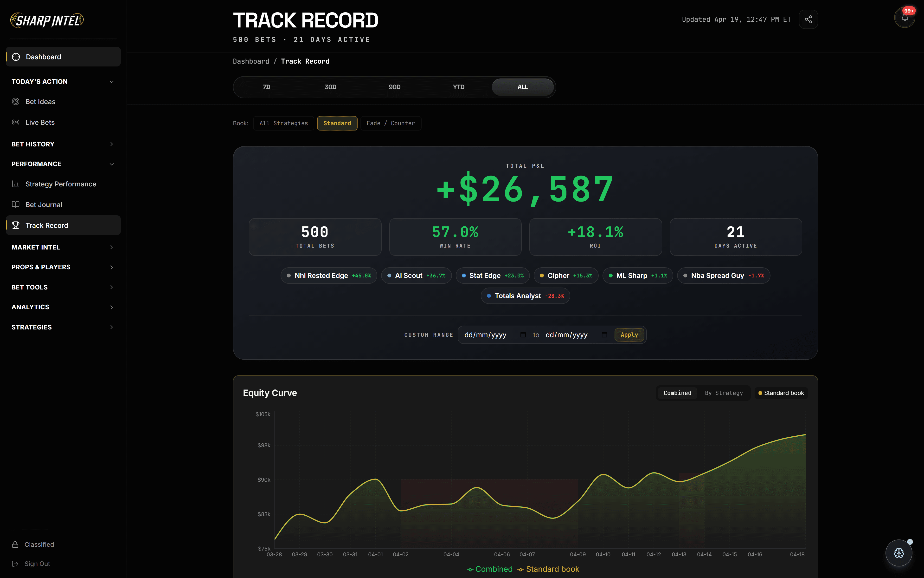This screenshot has height=578, width=924.
Task: Select the 90D time range
Action: click(x=395, y=87)
